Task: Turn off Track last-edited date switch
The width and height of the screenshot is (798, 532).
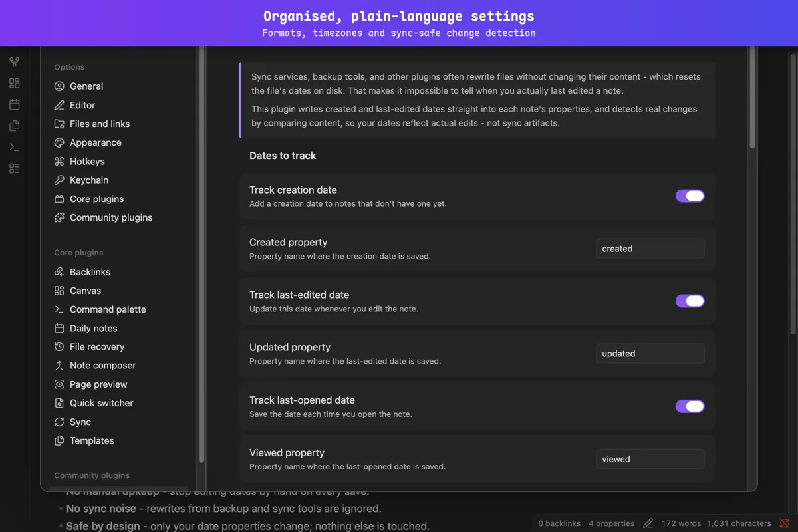Action: pyautogui.click(x=690, y=301)
